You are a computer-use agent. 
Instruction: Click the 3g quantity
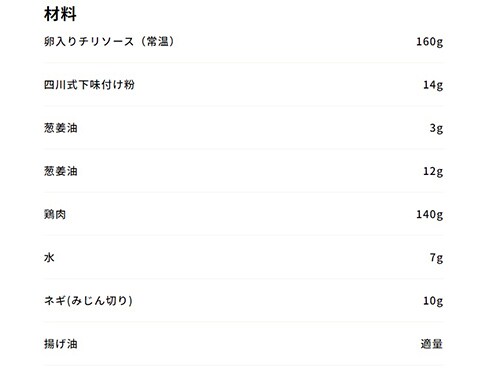pos(436,128)
